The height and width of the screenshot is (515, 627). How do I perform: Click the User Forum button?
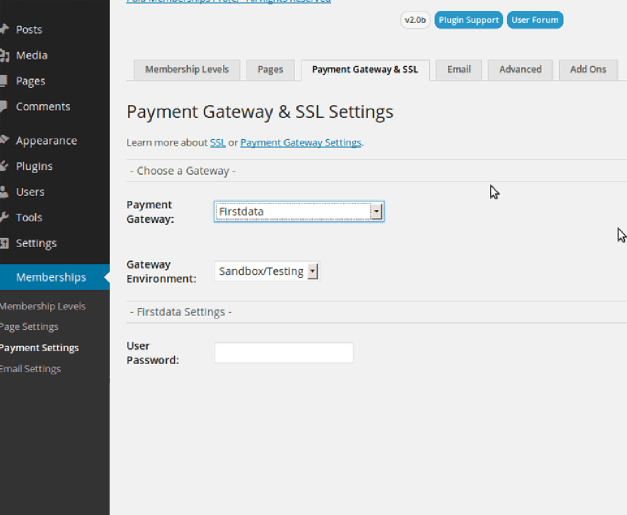tap(535, 20)
